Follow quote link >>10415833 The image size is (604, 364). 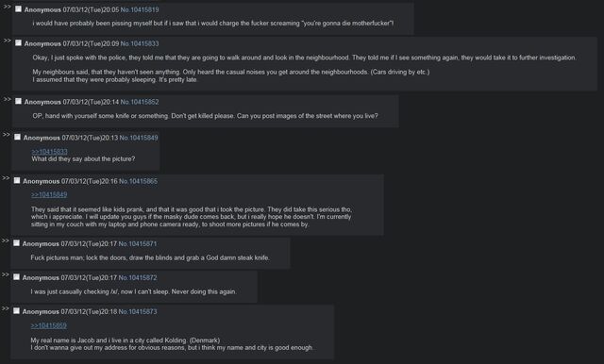(x=49, y=152)
